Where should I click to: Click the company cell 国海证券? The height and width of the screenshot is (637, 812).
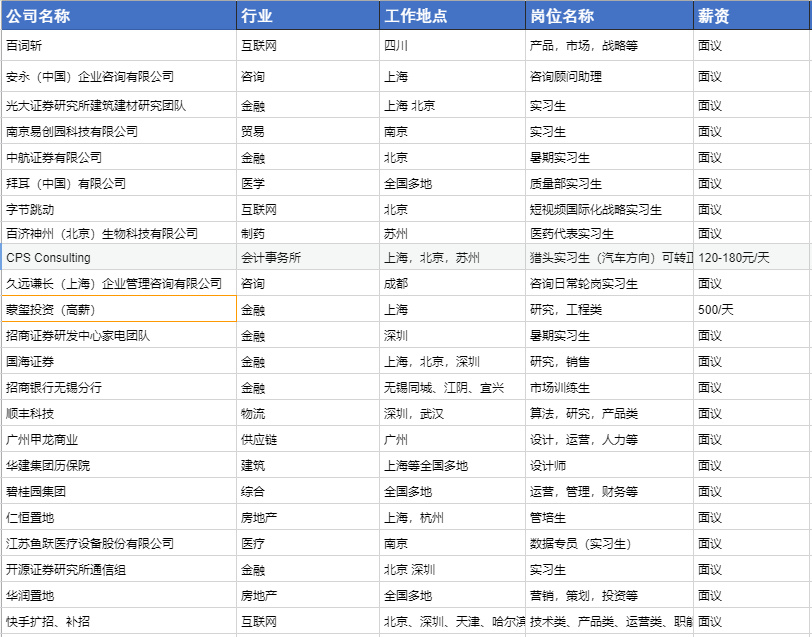pos(119,361)
